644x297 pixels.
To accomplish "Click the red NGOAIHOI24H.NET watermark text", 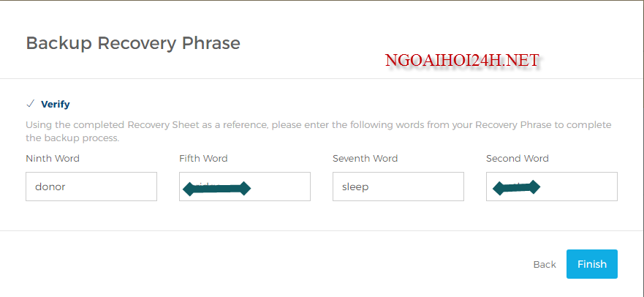I will pyautogui.click(x=462, y=61).
